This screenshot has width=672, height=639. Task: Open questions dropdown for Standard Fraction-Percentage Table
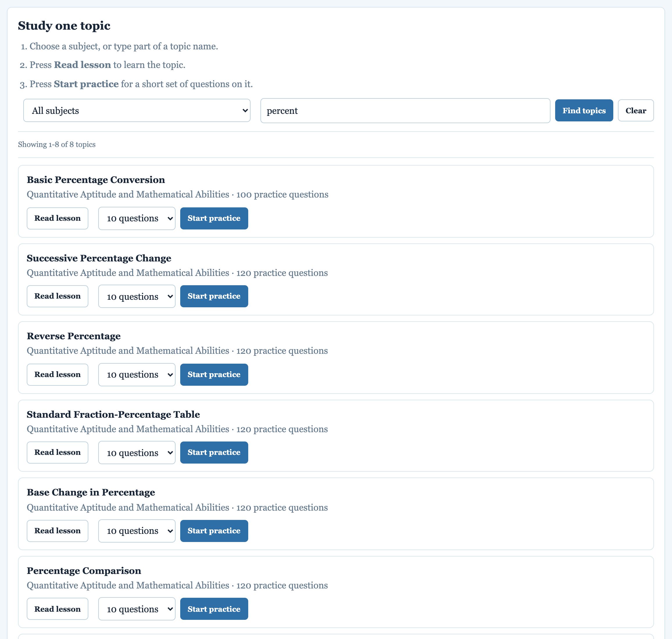[137, 453]
